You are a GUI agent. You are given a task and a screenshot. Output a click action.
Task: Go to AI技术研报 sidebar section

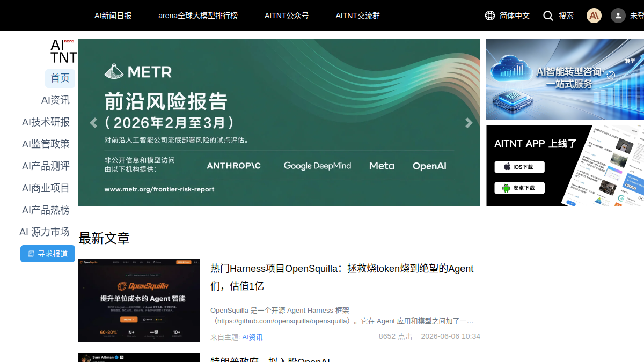coord(46,122)
